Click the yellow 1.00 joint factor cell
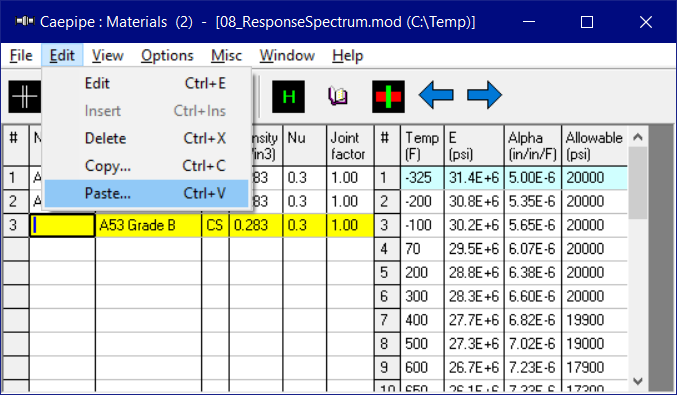The width and height of the screenshot is (677, 395). (350, 225)
